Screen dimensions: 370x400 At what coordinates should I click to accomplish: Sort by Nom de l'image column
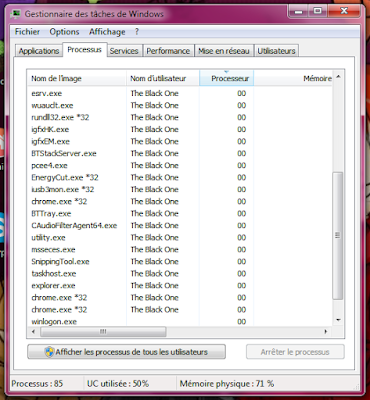coord(77,79)
